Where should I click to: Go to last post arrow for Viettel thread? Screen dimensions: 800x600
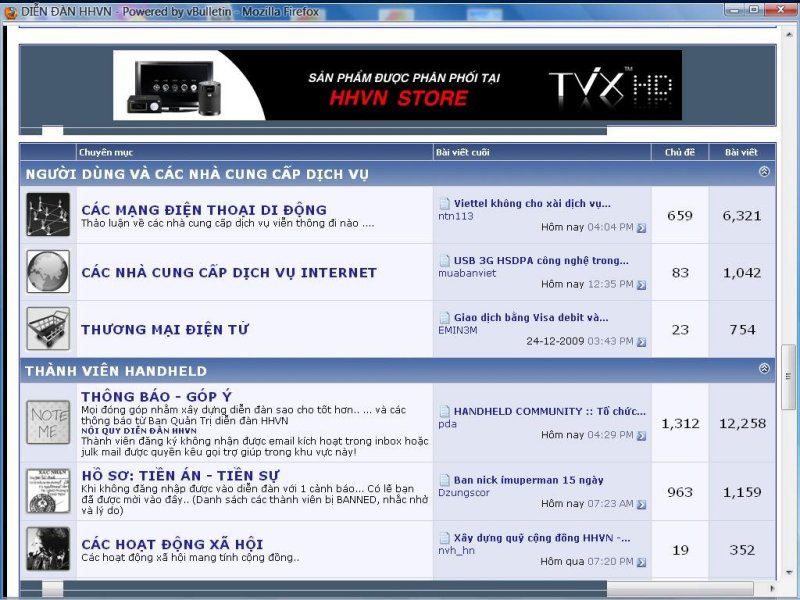pyautogui.click(x=641, y=228)
